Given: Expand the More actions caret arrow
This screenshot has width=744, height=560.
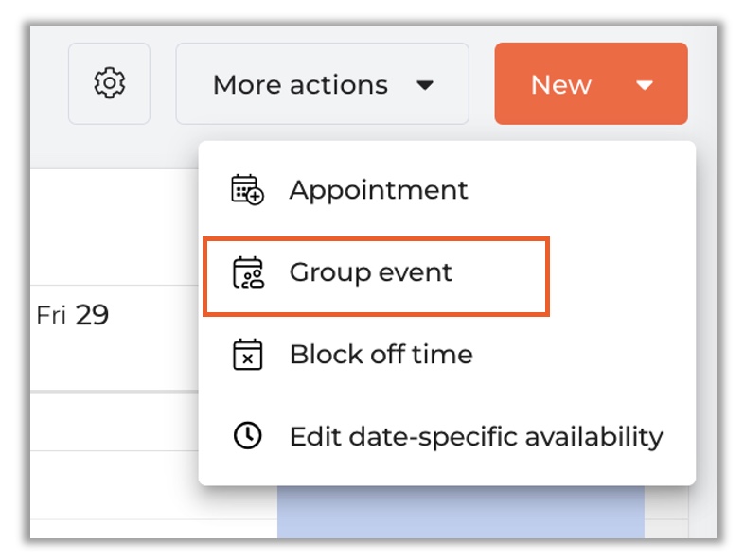Looking at the screenshot, I should tap(425, 85).
